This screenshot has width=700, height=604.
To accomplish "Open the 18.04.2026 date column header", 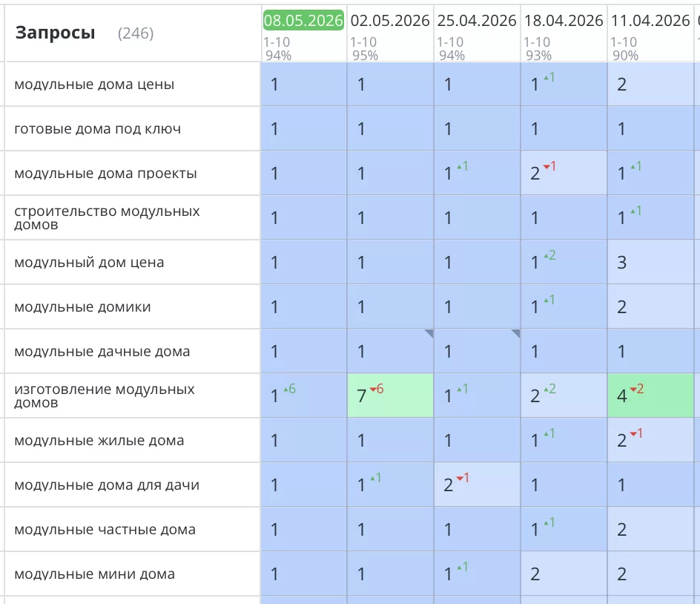I will (x=564, y=21).
